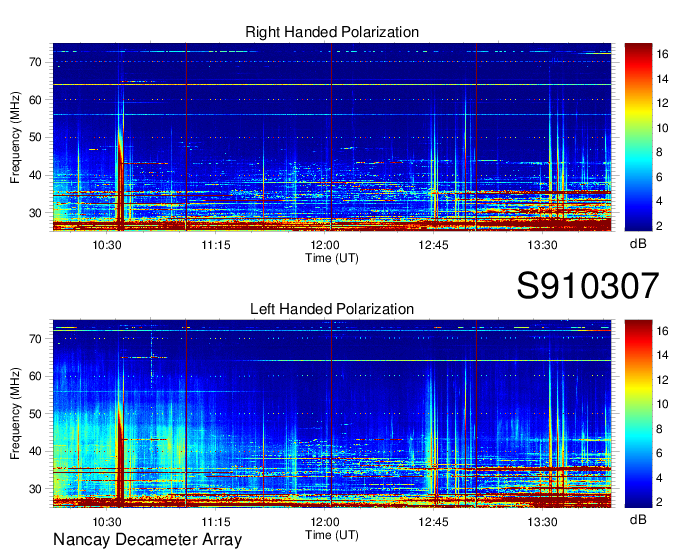Click the 30 MHz tick label on the top plot
The image size is (680, 552).
(x=35, y=213)
